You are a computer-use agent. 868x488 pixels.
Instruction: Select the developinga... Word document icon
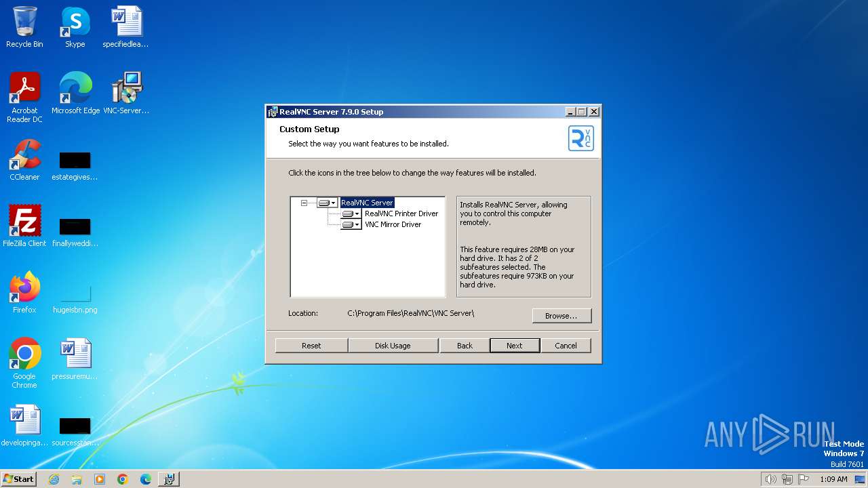tap(24, 426)
